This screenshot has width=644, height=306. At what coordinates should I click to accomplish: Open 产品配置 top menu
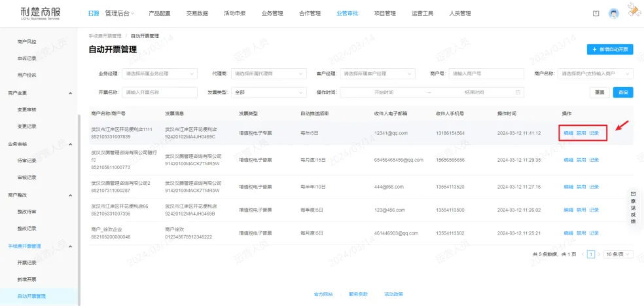pyautogui.click(x=159, y=13)
